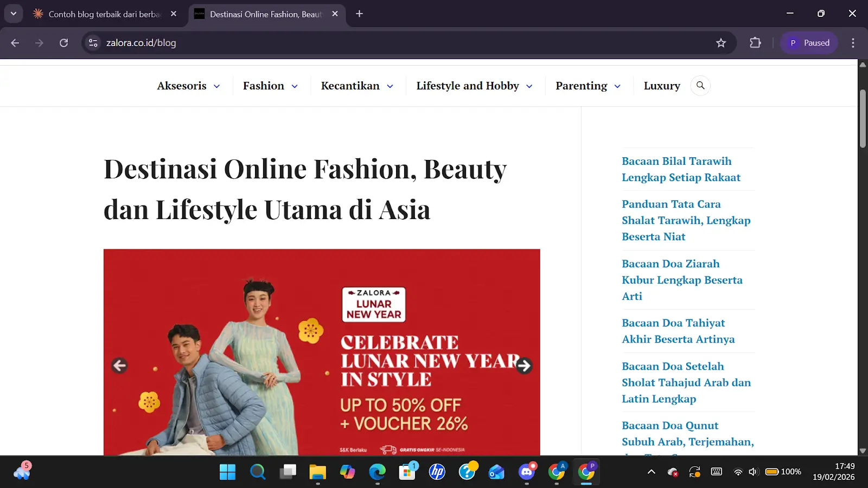Open Bacaan Doa Ziarah Kubur link
Image resolution: width=868 pixels, height=488 pixels.
tap(682, 280)
